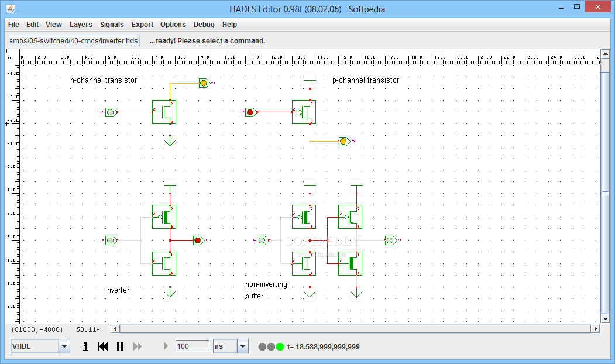This screenshot has width=615, height=364.
Task: Click the 'p-channel transistor' label
Action: (366, 80)
